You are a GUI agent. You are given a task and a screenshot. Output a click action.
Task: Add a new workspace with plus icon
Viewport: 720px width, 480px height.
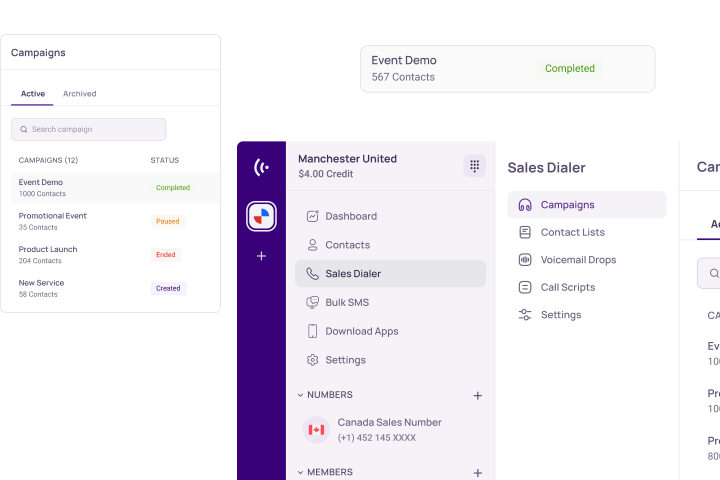coord(261,256)
